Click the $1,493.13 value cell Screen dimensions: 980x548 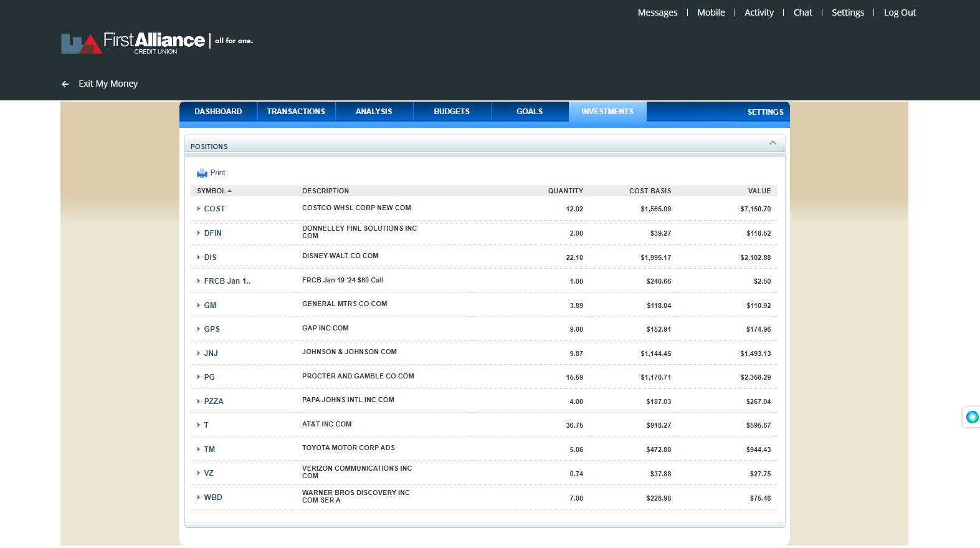pos(755,353)
